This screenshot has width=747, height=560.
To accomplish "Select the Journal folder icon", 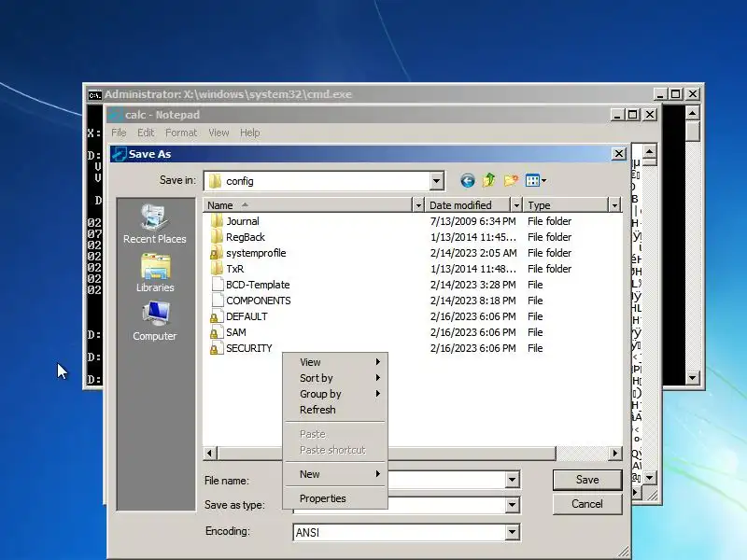I will [217, 221].
